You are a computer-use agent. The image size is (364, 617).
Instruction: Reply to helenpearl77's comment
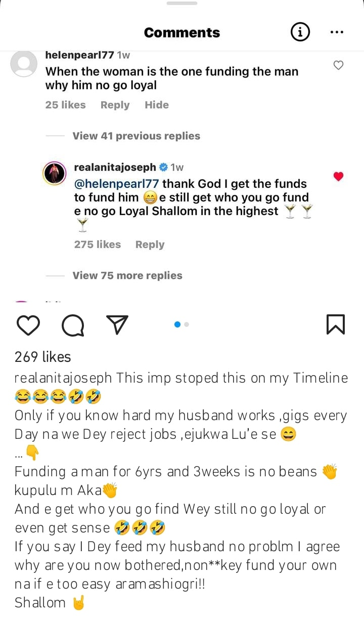coord(115,105)
